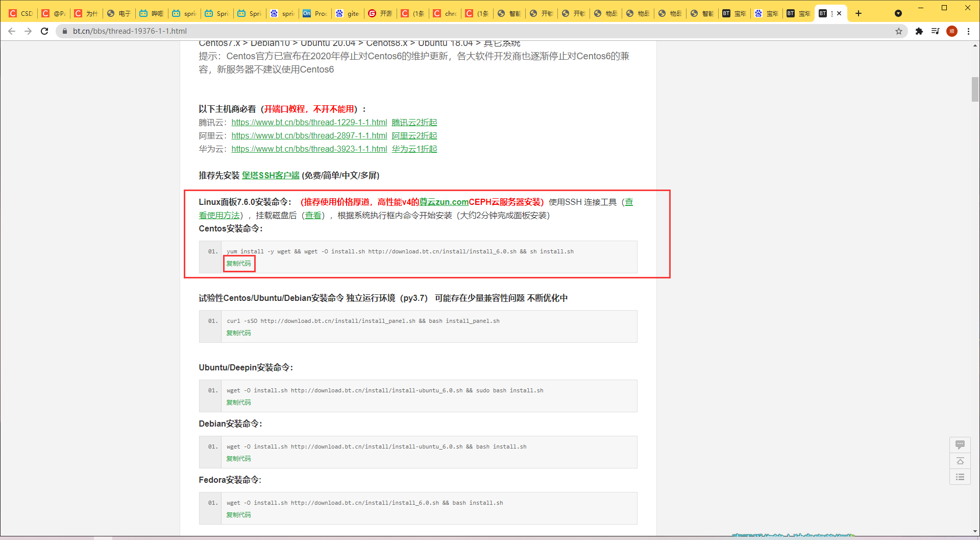Click the back-to-top floating icon

tap(960, 461)
